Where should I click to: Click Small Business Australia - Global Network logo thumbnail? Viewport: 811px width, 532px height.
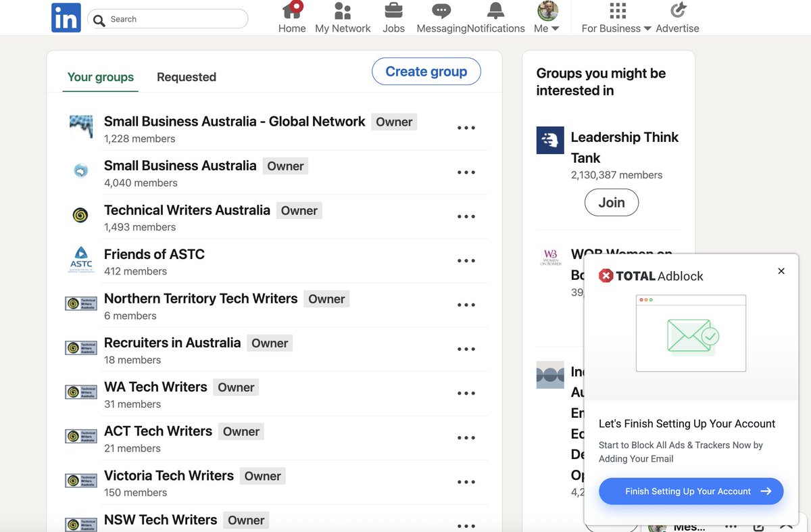(81, 127)
